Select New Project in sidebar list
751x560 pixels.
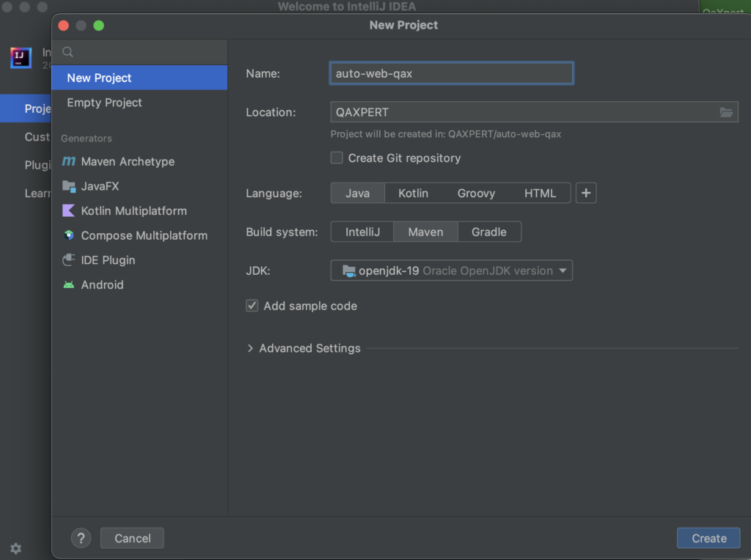pos(139,78)
